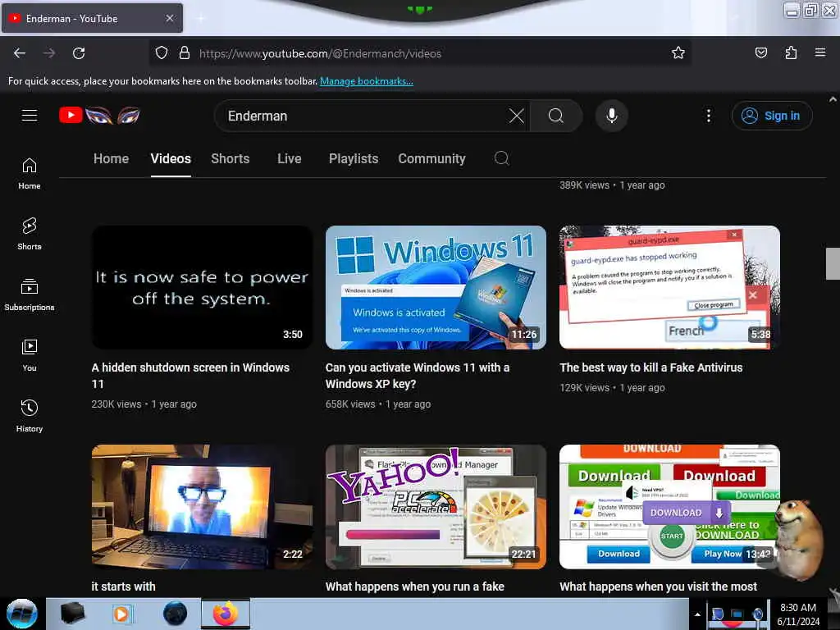Show hidden system tray icons arrow
The image size is (840, 630).
point(697,614)
